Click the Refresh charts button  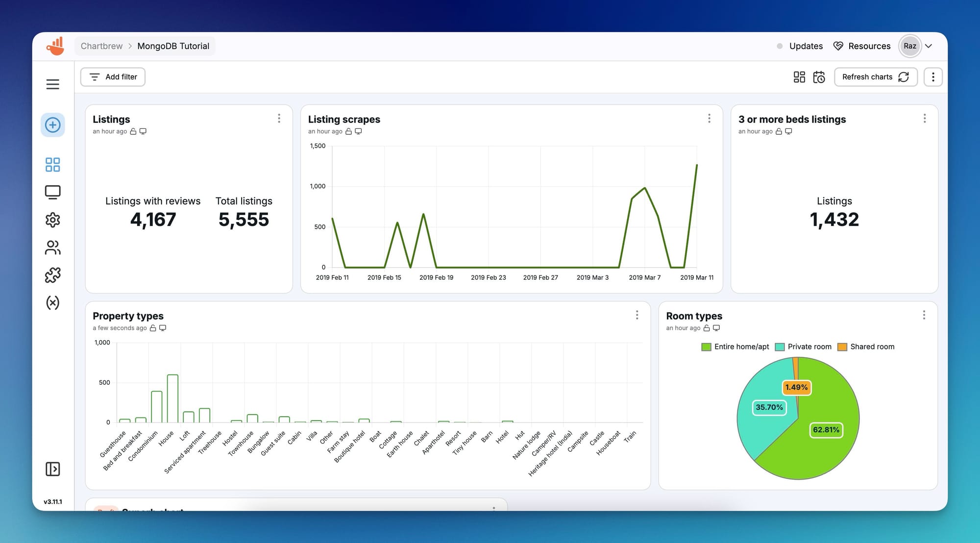tap(876, 77)
